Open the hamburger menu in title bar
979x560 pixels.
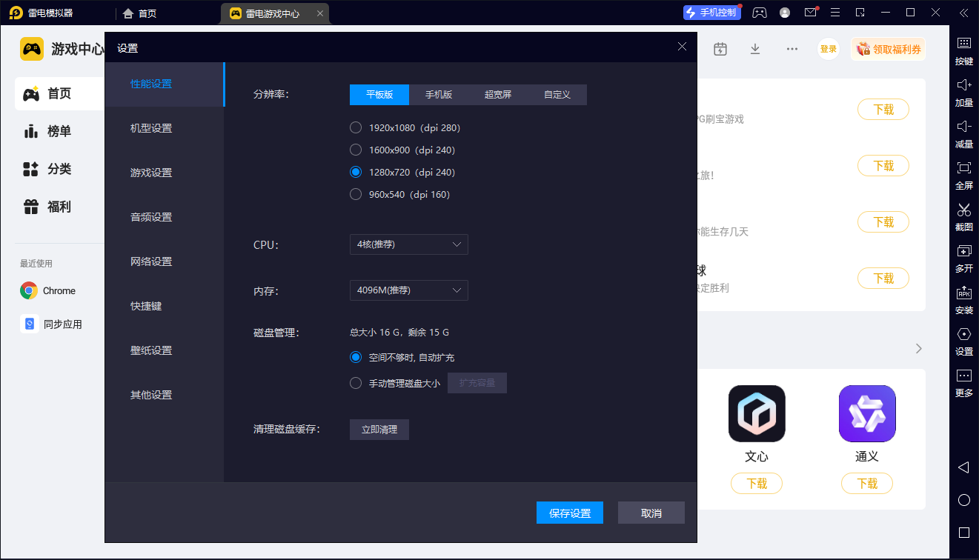835,13
